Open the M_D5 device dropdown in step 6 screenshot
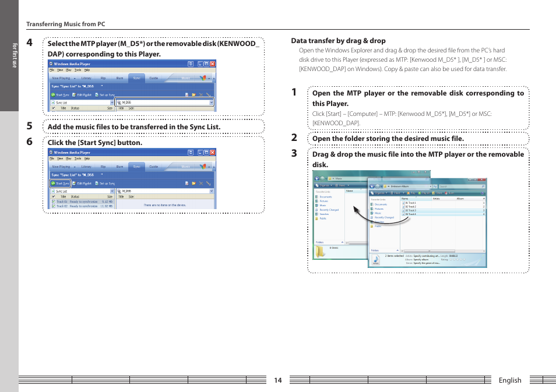Viewport: 556px width, 392px height. [212, 191]
